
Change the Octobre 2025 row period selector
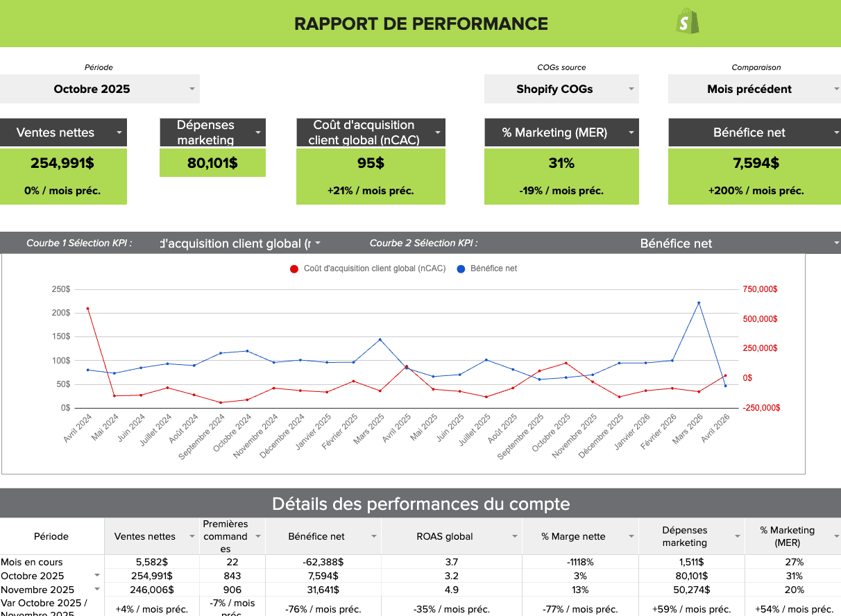[97, 576]
